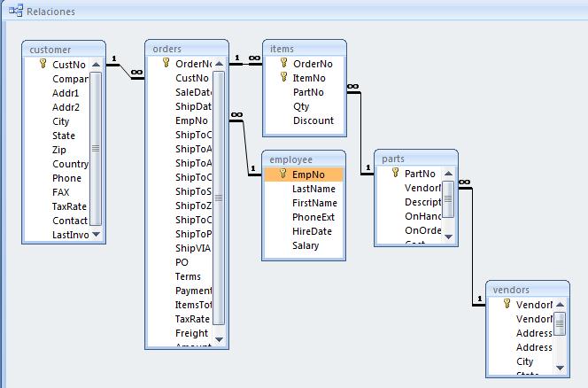588x388 pixels.
Task: Click the parts table's scroll down arrow
Action: pos(448,237)
